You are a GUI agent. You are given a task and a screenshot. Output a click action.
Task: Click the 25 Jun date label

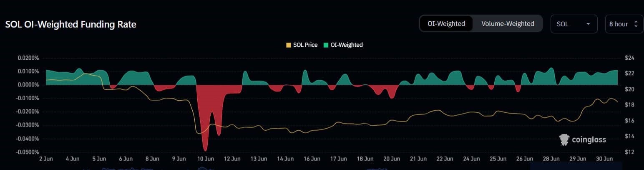pos(498,159)
